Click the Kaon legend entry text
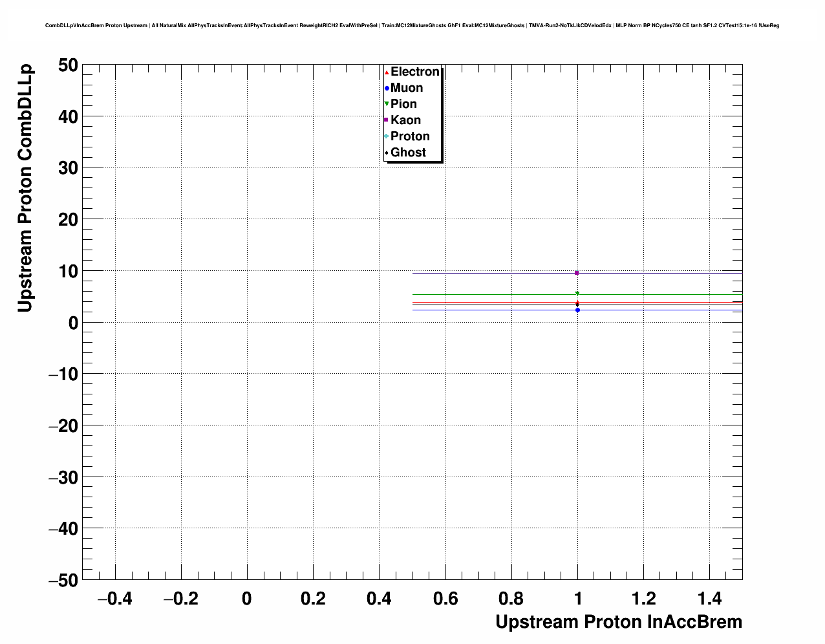Image resolution: width=825 pixels, height=644 pixels. (405, 120)
